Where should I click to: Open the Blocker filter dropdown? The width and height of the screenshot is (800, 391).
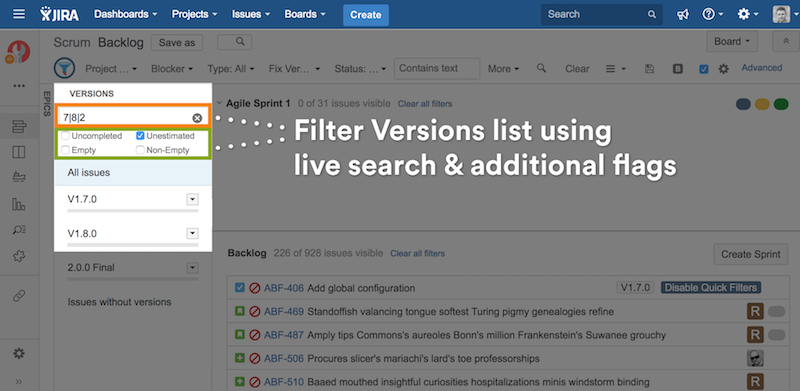click(172, 68)
